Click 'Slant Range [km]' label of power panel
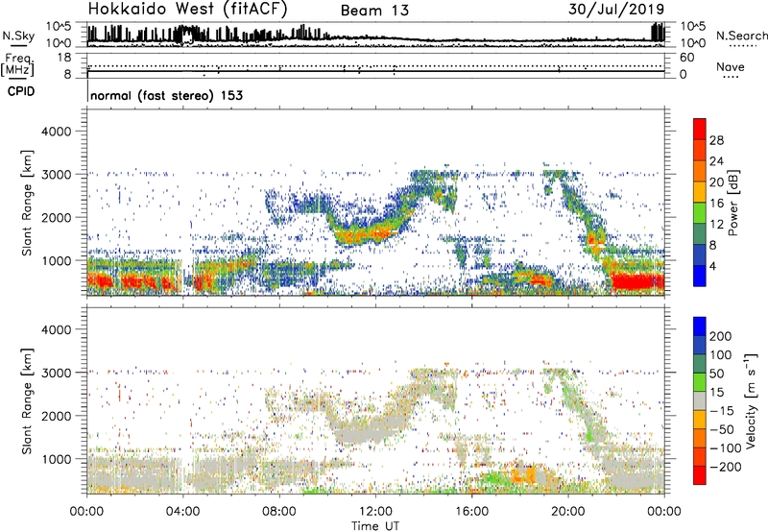This screenshot has height=532, width=768. (x=27, y=203)
